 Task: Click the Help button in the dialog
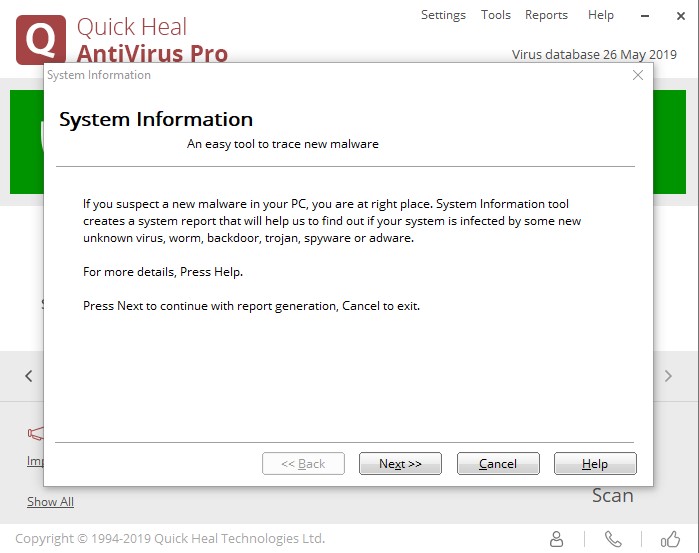tap(595, 463)
